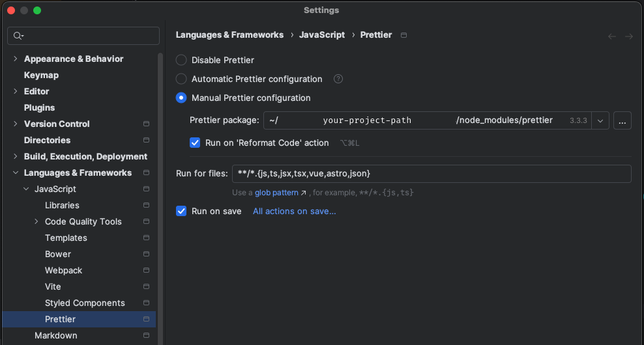Viewport: 644px width, 345px height.
Task: Open All actions on save link
Action: (295, 212)
